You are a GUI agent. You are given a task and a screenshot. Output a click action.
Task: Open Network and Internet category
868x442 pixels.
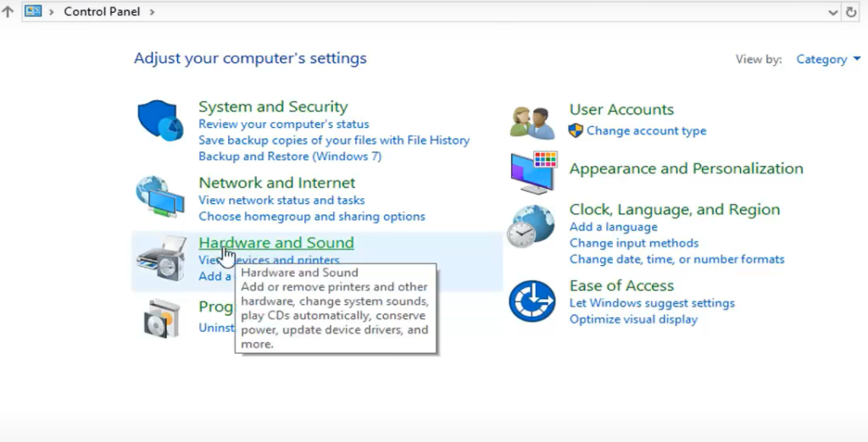(277, 183)
